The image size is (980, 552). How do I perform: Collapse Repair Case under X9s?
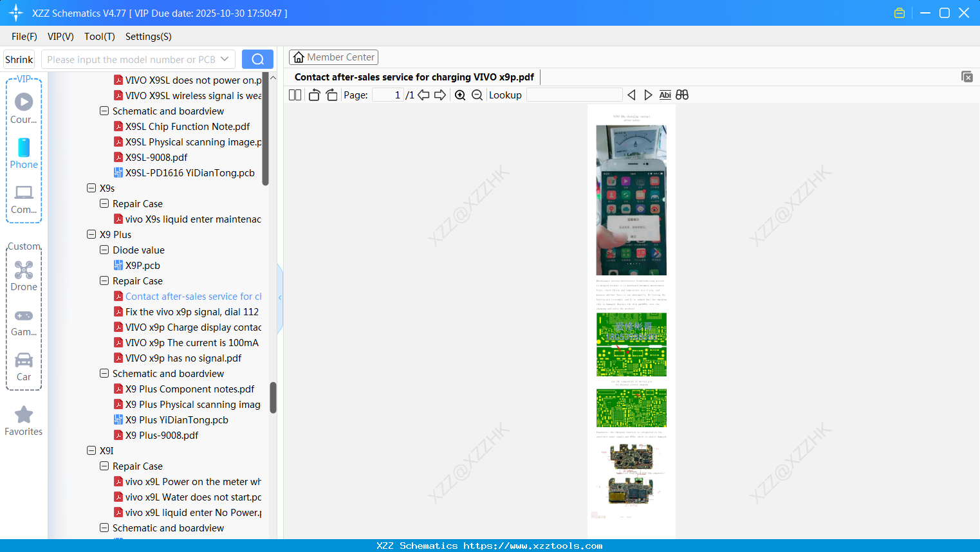click(x=104, y=204)
